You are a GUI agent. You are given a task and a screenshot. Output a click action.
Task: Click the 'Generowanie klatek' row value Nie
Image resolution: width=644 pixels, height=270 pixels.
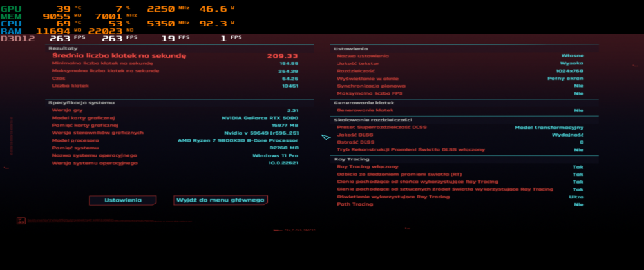click(579, 111)
